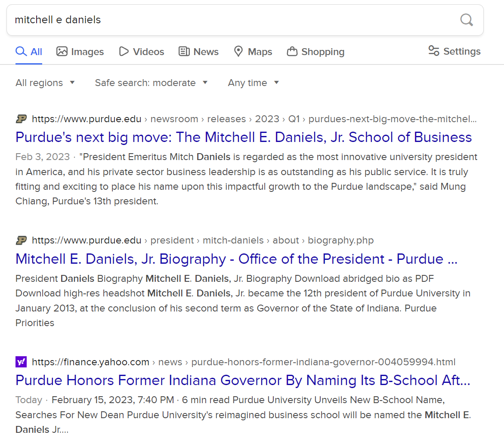Click the Settings sliders icon
Image resolution: width=504 pixels, height=444 pixels.
433,51
